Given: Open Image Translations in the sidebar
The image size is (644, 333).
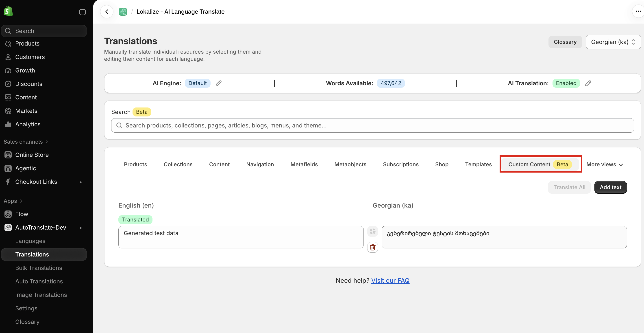Looking at the screenshot, I should coord(41,295).
